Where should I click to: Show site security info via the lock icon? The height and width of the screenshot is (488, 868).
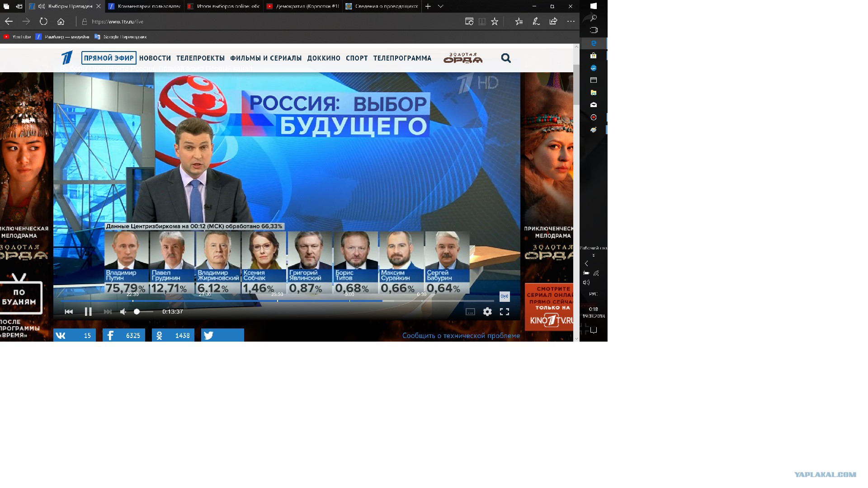pyautogui.click(x=84, y=22)
